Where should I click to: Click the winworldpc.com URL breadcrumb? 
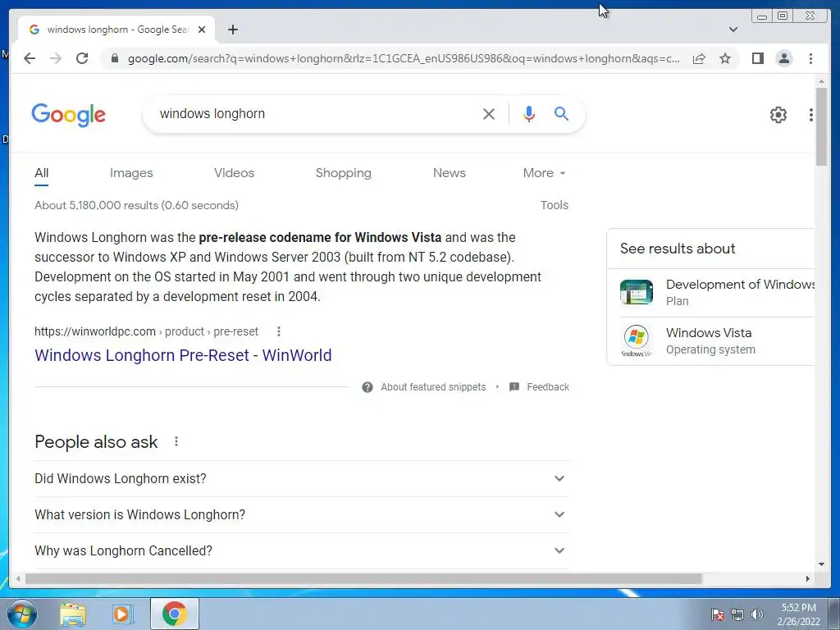146,331
